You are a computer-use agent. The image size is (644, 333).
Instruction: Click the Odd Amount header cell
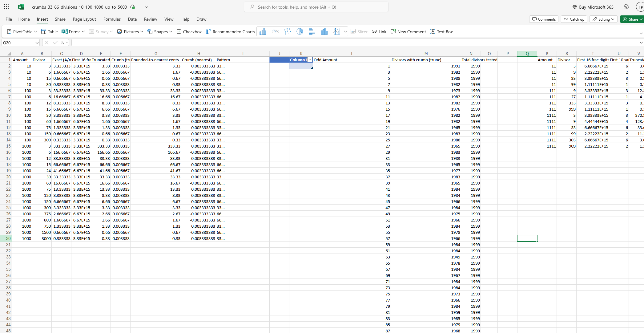click(352, 60)
